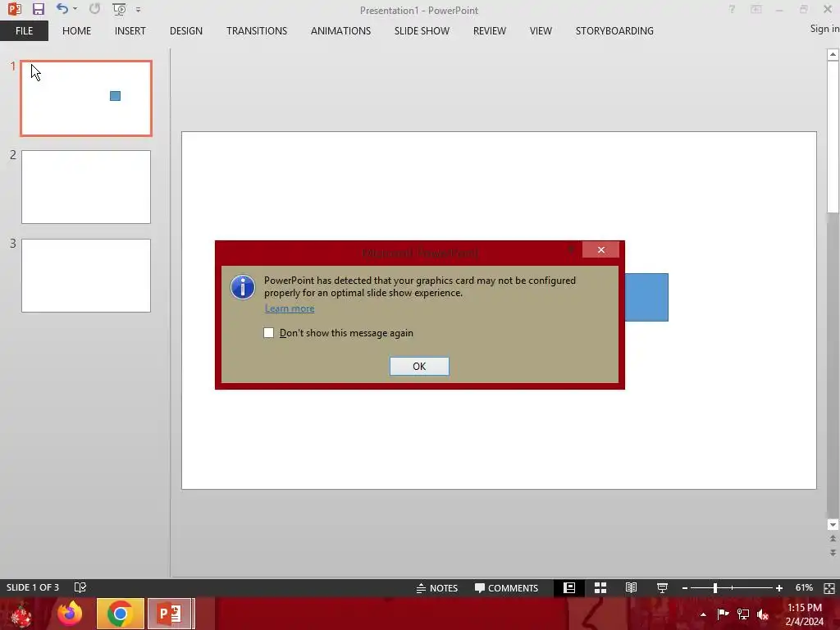This screenshot has width=840, height=630.
Task: Select slide 1 thumbnail
Action: coord(86,98)
